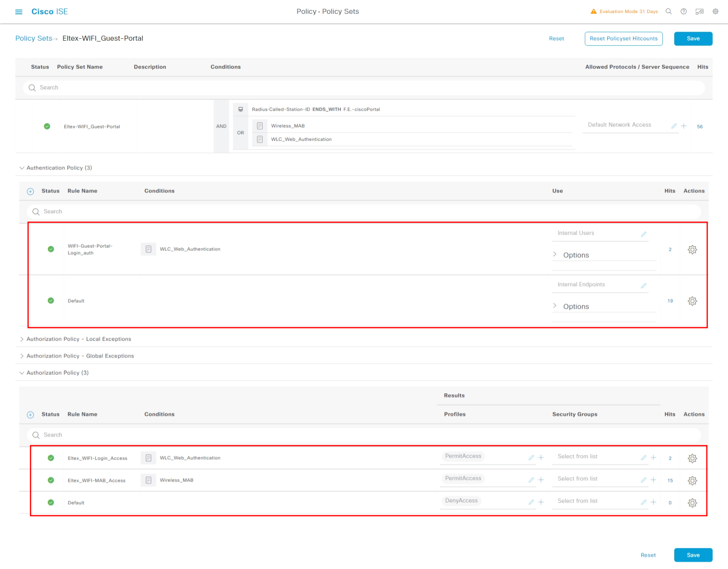The image size is (728, 569).
Task: Open the help question mark icon
Action: (684, 11)
